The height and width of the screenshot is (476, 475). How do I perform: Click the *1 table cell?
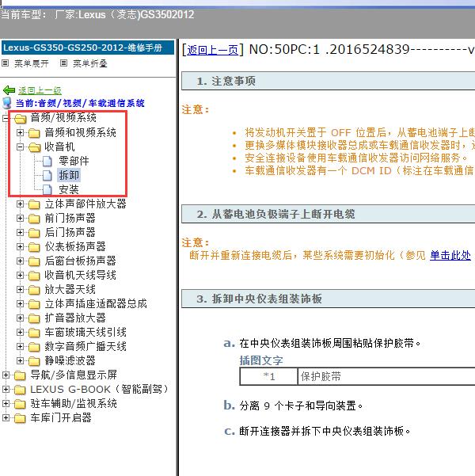(268, 377)
